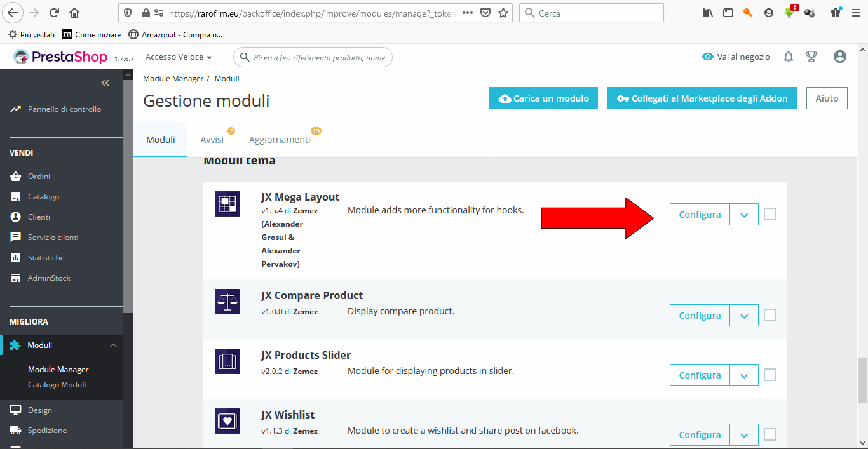Expand actions dropdown for JX Compare Product
This screenshot has height=449, width=868.
[744, 315]
